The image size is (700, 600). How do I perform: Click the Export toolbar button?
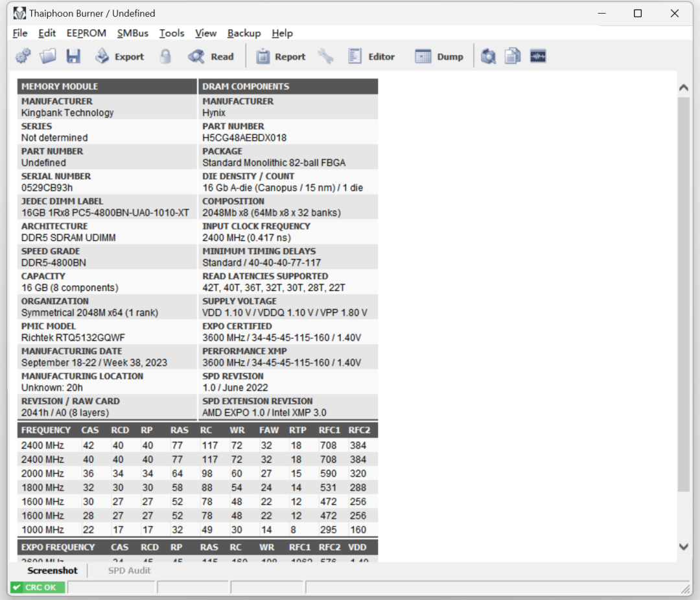120,56
